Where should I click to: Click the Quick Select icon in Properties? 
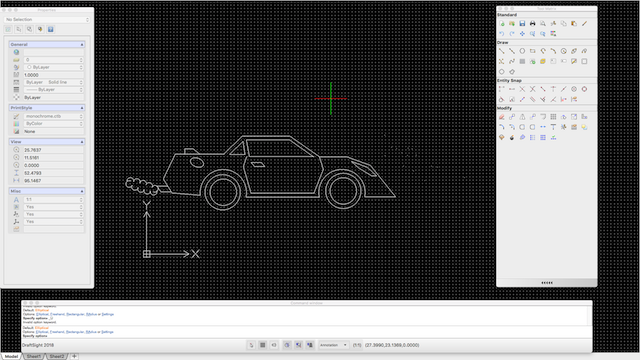tap(40, 29)
